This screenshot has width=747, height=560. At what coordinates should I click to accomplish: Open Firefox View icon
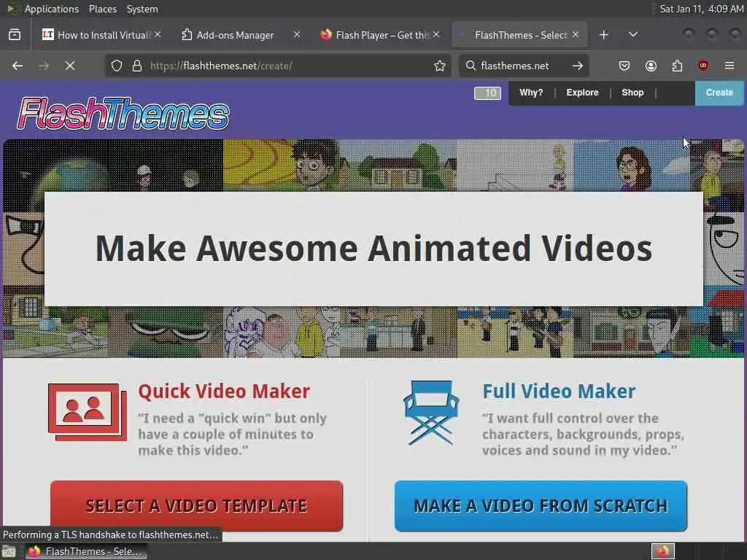[15, 35]
